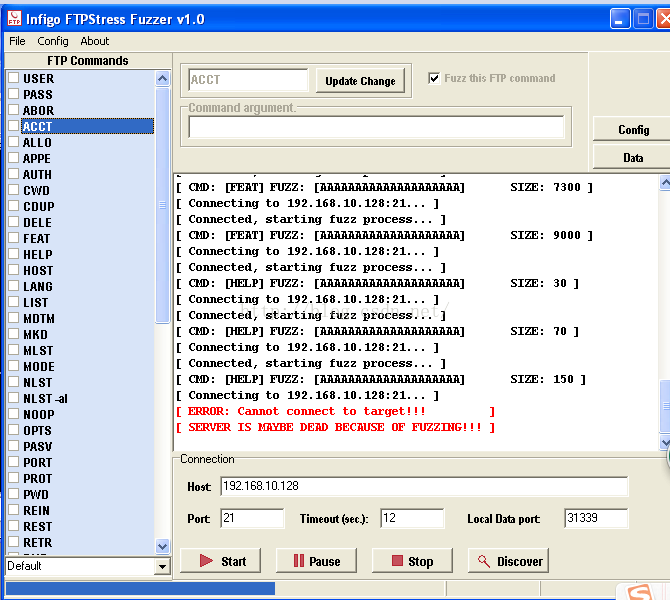Open the Default profile dropdown
Viewport: 670px width, 600px height.
point(162,567)
